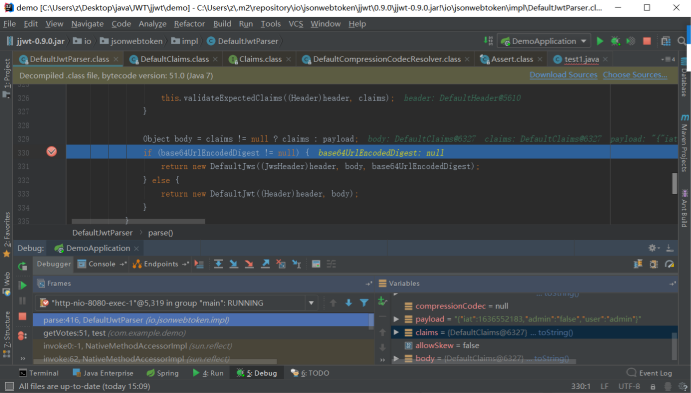Screen dimensions: 691x393
Task: Switch to DefaultClaims.class tab
Action: click(x=175, y=59)
